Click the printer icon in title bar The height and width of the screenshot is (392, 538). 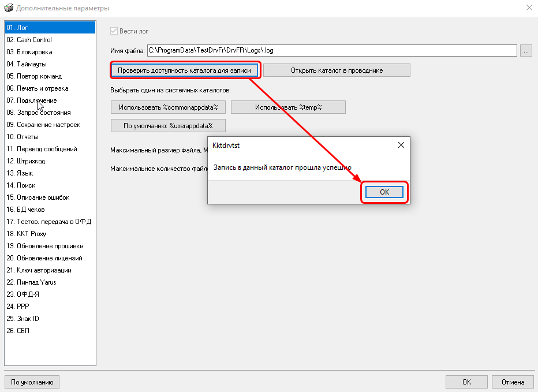click(x=8, y=8)
